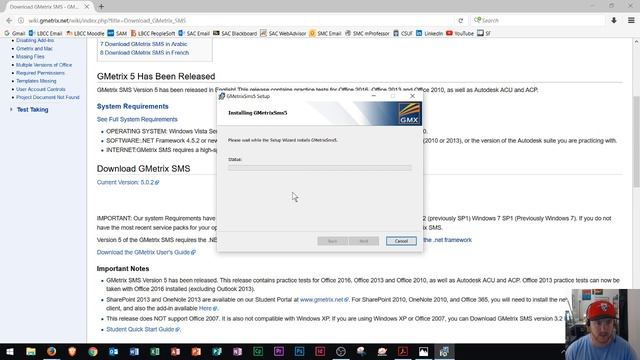Open the LinkedIn bookmark
The height and width of the screenshot is (360, 640).
(x=429, y=33)
